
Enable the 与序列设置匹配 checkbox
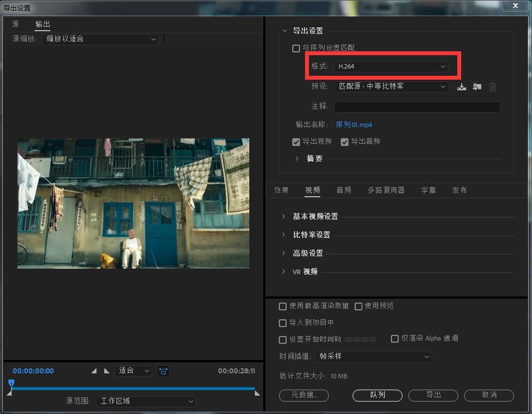pyautogui.click(x=296, y=48)
